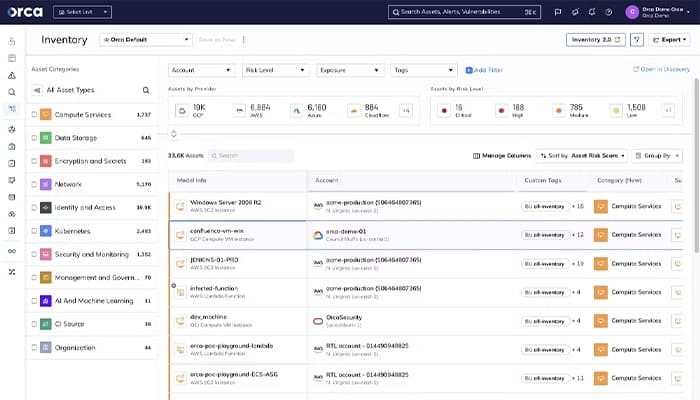Click the search magnifier in Asset Categories
This screenshot has height=400, width=700.
146,90
